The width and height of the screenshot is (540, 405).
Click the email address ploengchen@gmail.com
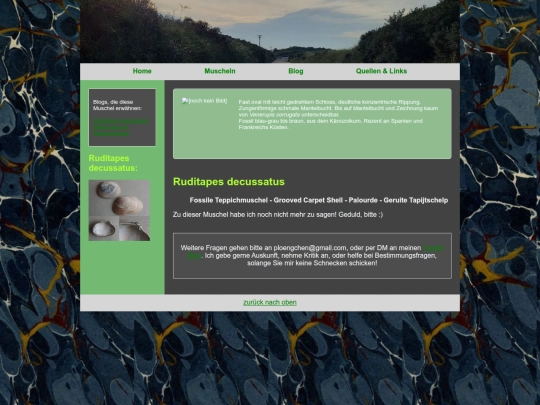[310, 248]
